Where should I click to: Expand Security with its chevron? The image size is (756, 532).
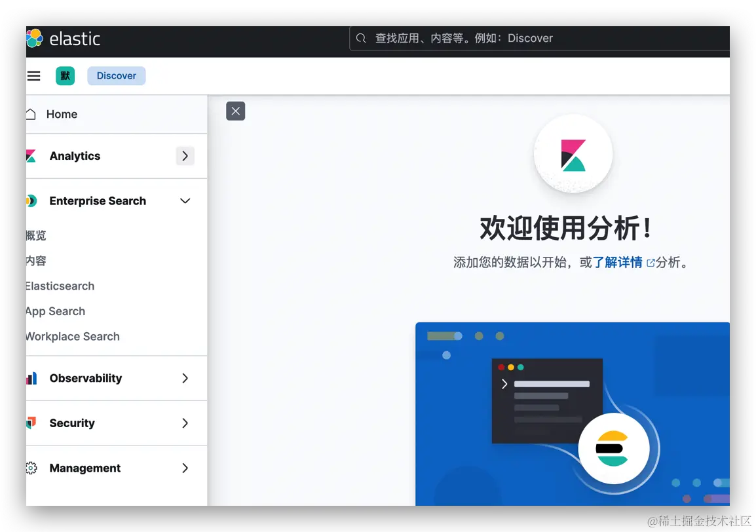(185, 423)
